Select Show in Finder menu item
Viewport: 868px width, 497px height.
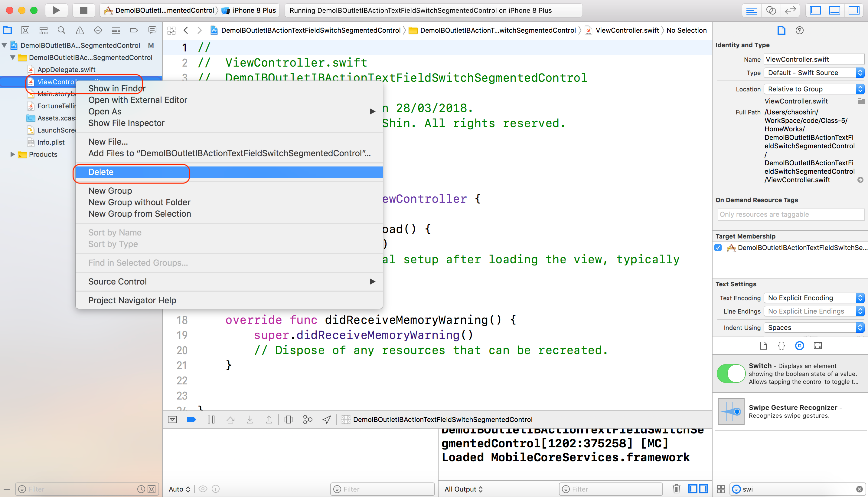117,88
